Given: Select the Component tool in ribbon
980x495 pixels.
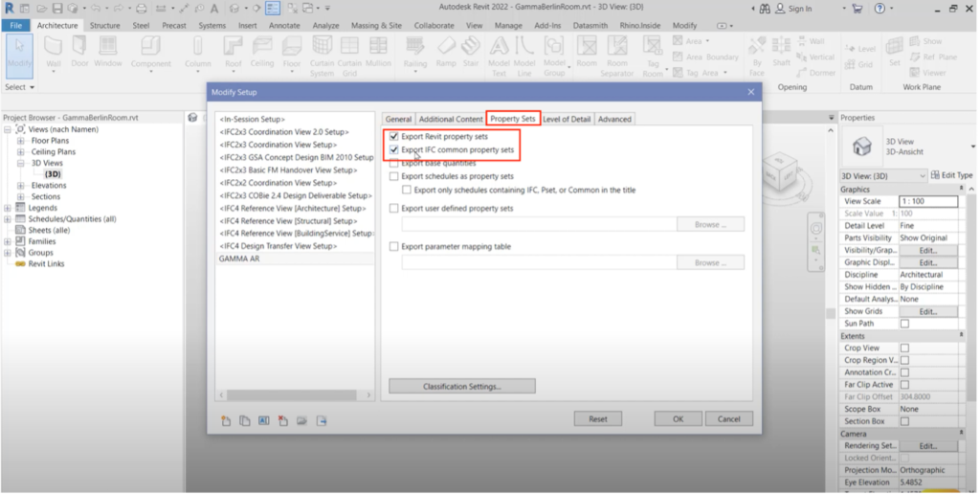Looking at the screenshot, I should click(150, 53).
